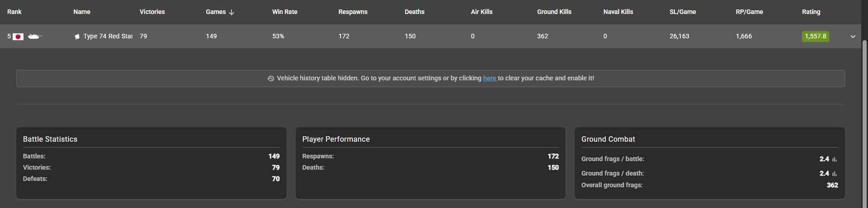Sort by SL/Game column header

pyautogui.click(x=682, y=12)
